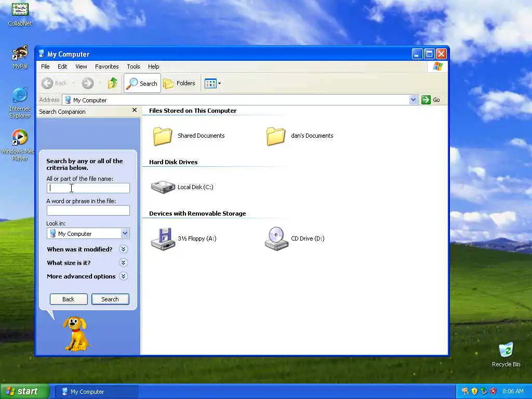Click the Forward arrow toolbar button
Image resolution: width=532 pixels, height=399 pixels.
pos(87,83)
